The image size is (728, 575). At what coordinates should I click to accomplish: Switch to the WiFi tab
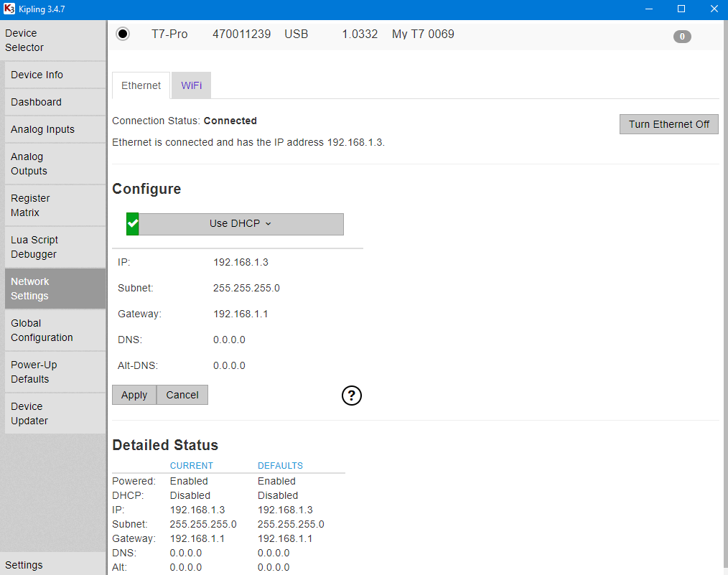[x=190, y=85]
